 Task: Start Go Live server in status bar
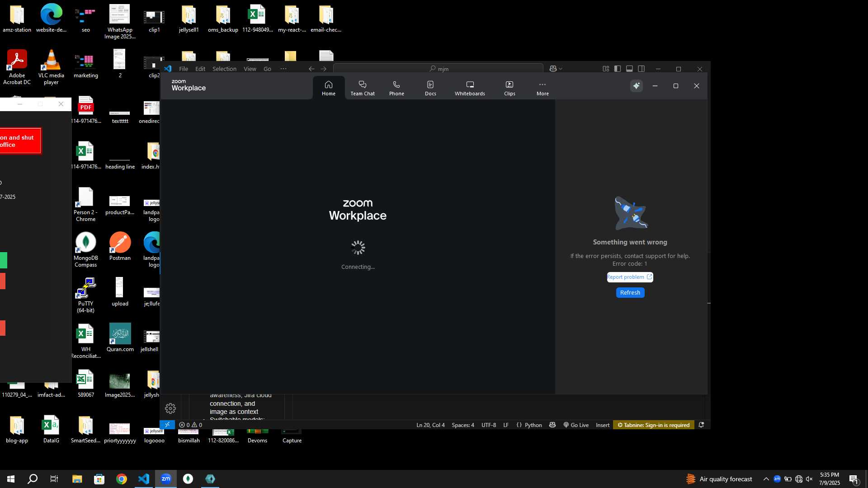click(576, 425)
